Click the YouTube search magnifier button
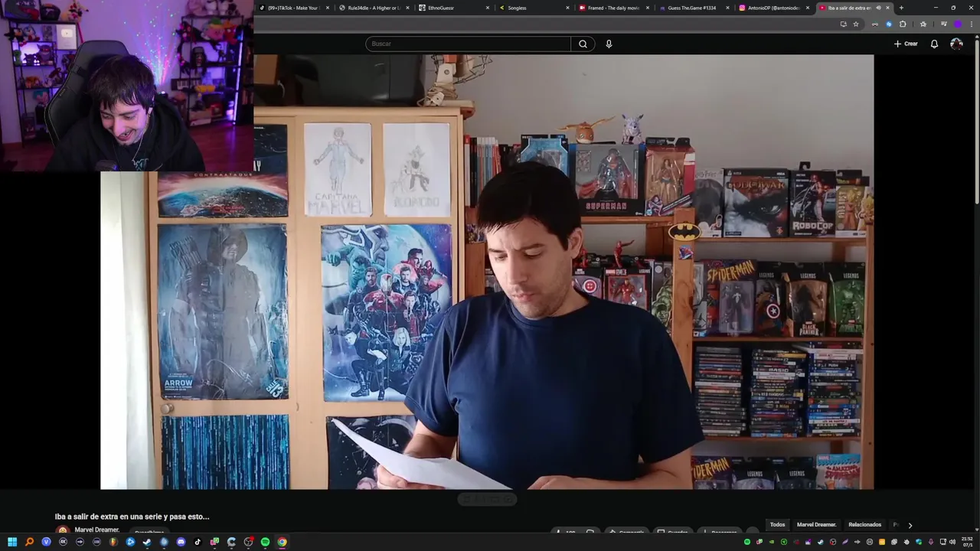980x551 pixels. click(583, 44)
